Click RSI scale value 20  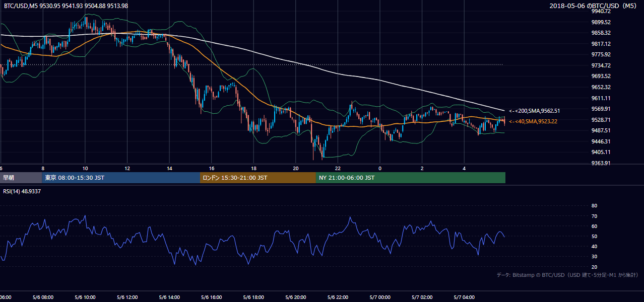click(594, 267)
